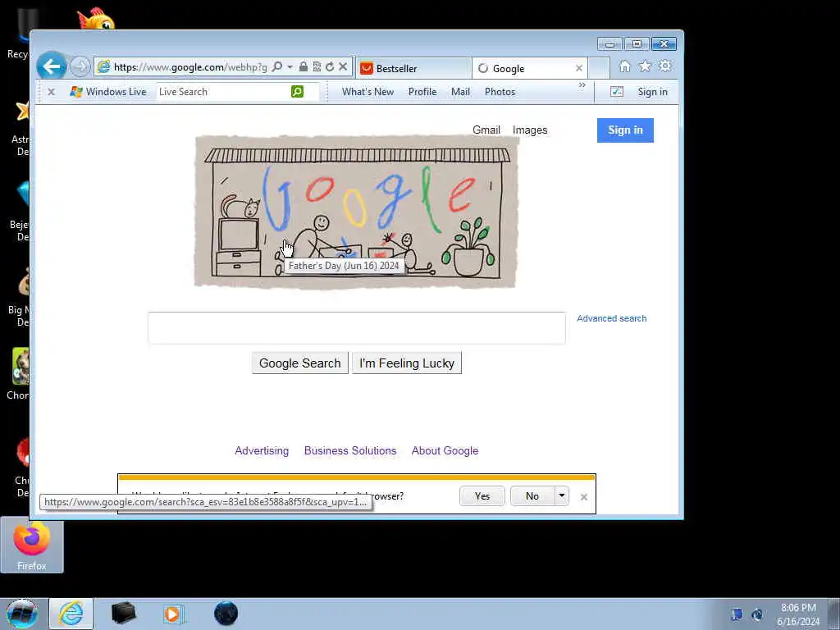
Task: Expand the toolbar overflow chevron
Action: pyautogui.click(x=582, y=85)
